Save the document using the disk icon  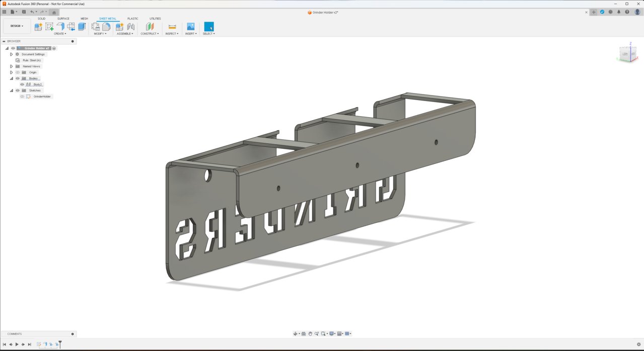[23, 12]
